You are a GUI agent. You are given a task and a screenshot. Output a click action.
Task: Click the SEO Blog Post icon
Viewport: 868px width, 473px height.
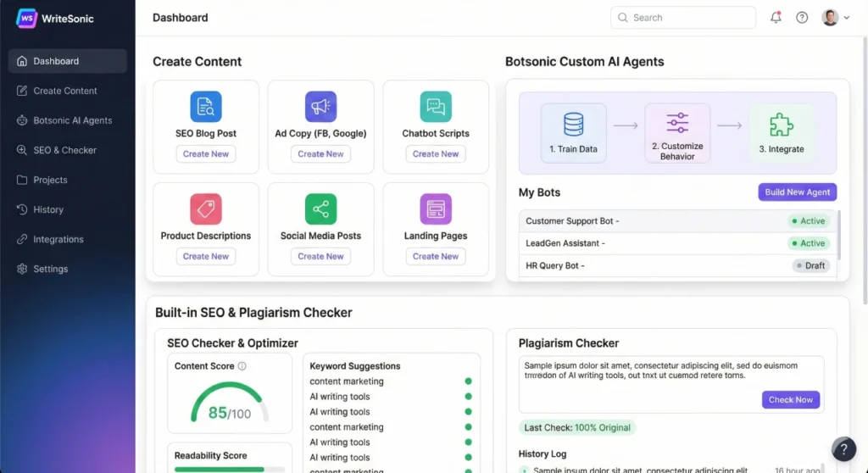pyautogui.click(x=206, y=106)
